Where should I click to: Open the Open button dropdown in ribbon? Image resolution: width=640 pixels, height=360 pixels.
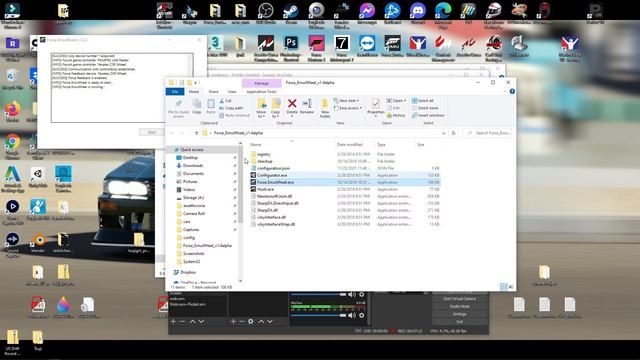(x=405, y=100)
